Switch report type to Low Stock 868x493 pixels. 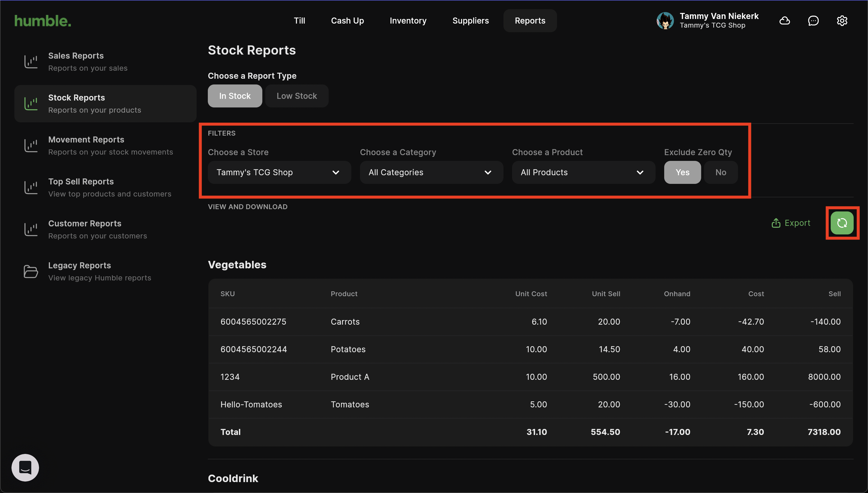[x=297, y=96]
